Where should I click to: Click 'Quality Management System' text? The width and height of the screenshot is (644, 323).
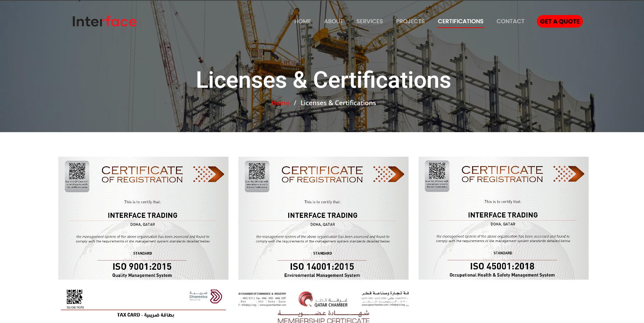[142, 275]
